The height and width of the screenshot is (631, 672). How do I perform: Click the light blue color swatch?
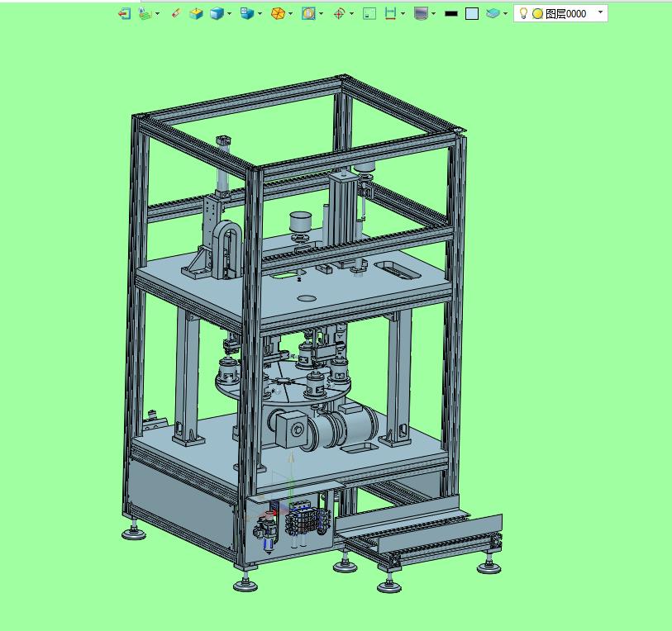click(x=472, y=14)
